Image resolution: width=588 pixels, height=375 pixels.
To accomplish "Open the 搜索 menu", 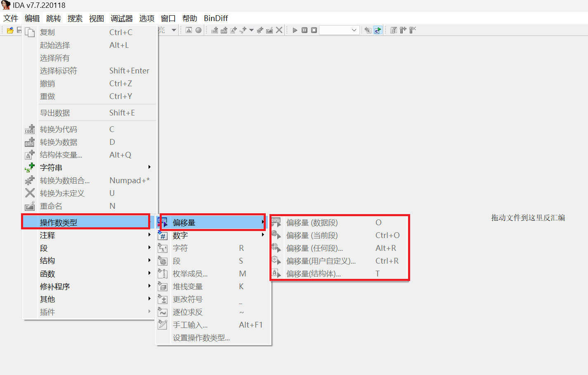I will point(75,18).
